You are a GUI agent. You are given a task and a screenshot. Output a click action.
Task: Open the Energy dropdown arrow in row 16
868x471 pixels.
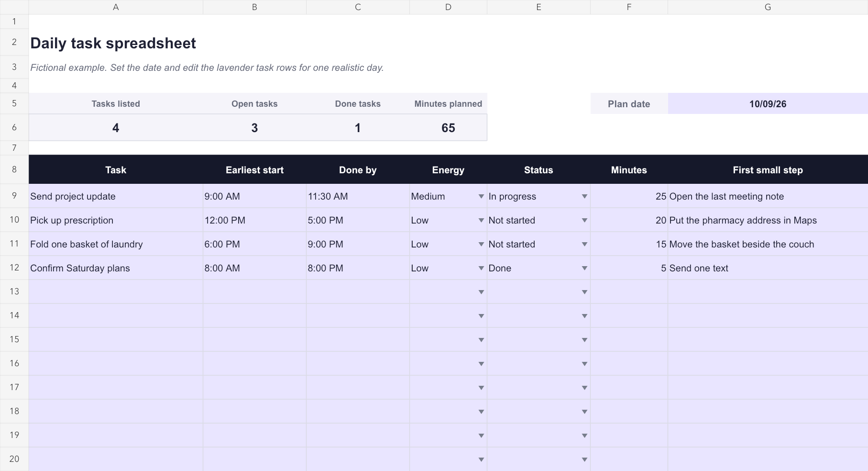pos(481,364)
